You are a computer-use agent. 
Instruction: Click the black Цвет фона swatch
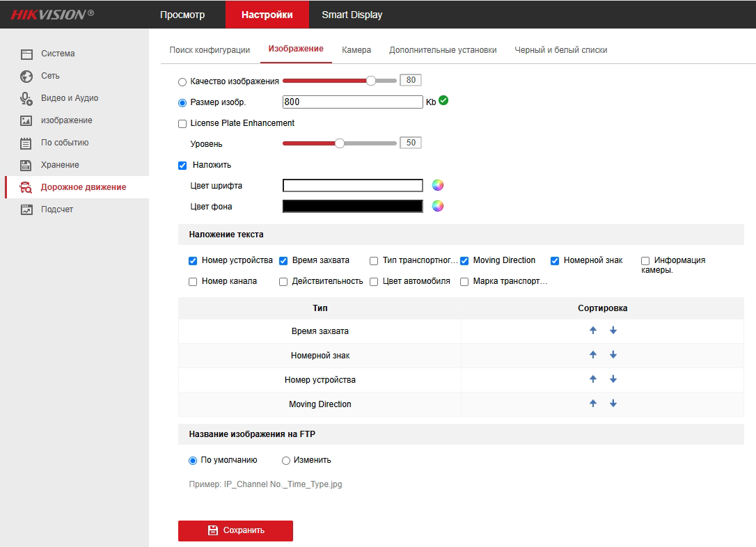[x=352, y=206]
